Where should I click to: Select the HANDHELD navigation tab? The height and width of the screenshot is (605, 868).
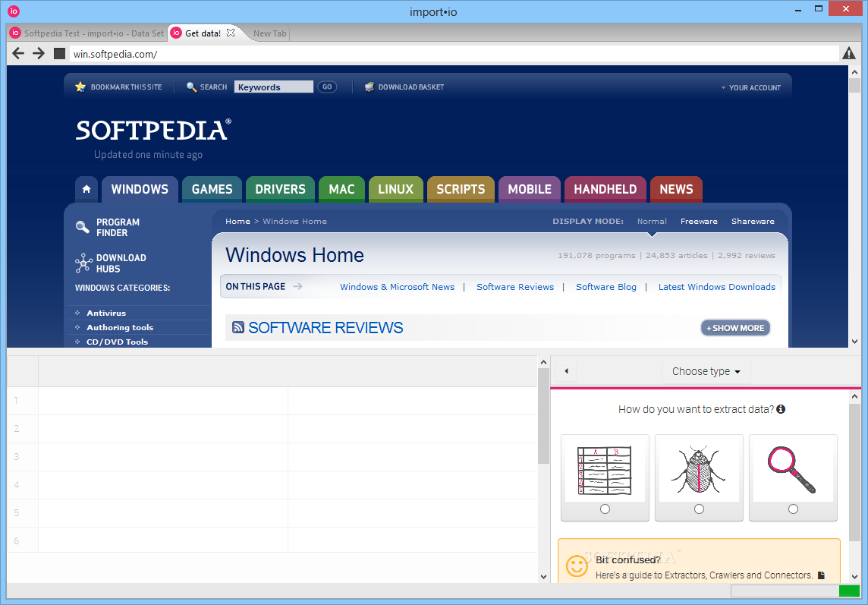pyautogui.click(x=605, y=190)
